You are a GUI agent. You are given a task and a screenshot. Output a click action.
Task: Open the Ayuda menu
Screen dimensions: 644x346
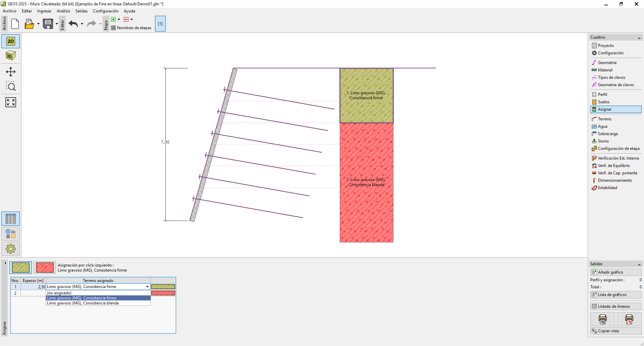pos(129,11)
